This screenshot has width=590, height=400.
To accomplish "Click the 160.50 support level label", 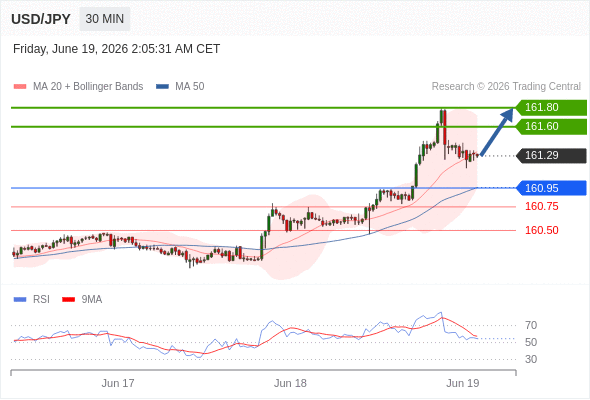I will click(541, 230).
